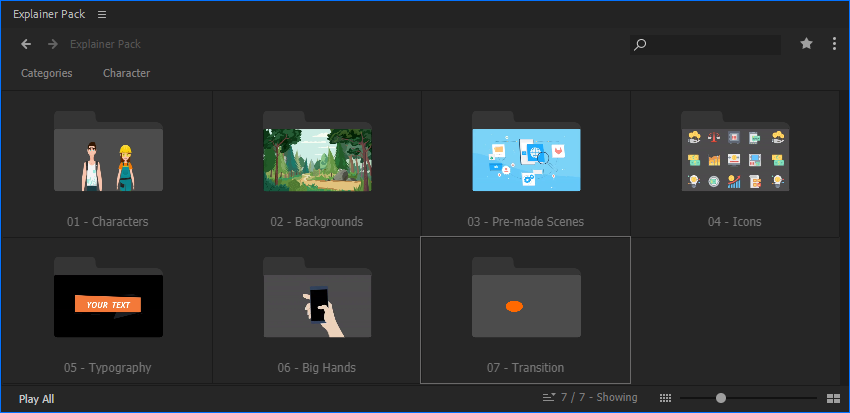The height and width of the screenshot is (413, 850).
Task: Open the 05 - Typography folder thumbnail
Action: click(x=108, y=297)
